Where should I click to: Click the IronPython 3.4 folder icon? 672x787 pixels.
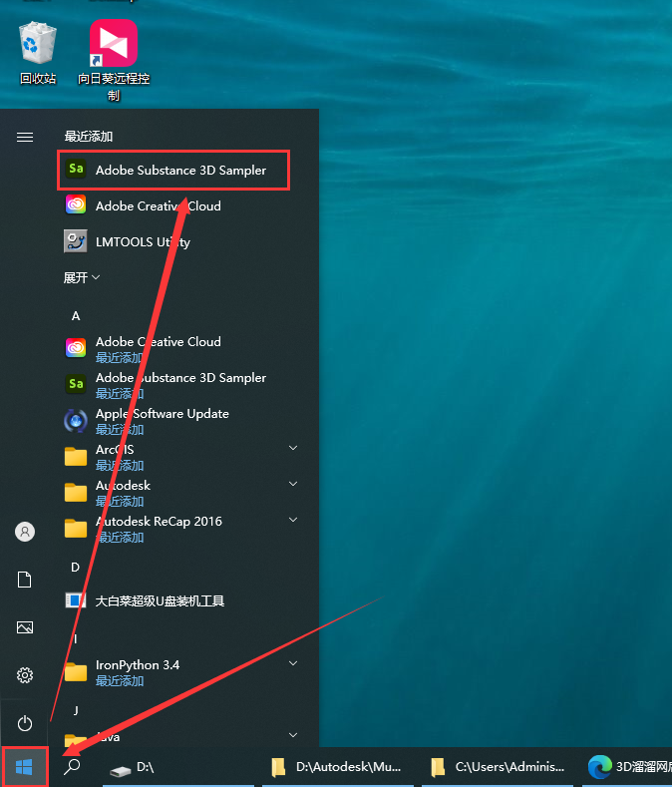(76, 672)
